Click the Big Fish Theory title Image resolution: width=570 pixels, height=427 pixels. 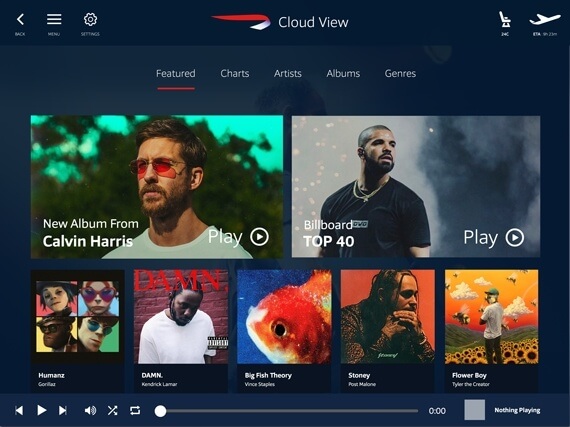click(268, 375)
